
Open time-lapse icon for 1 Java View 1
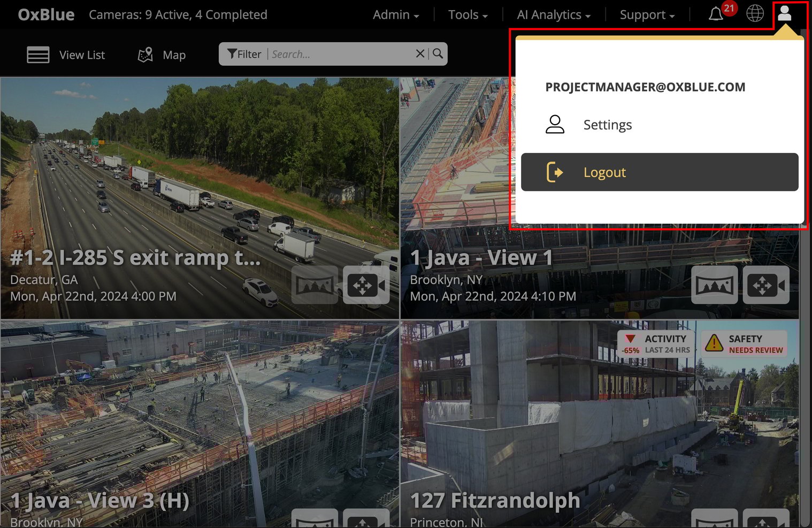(x=714, y=285)
